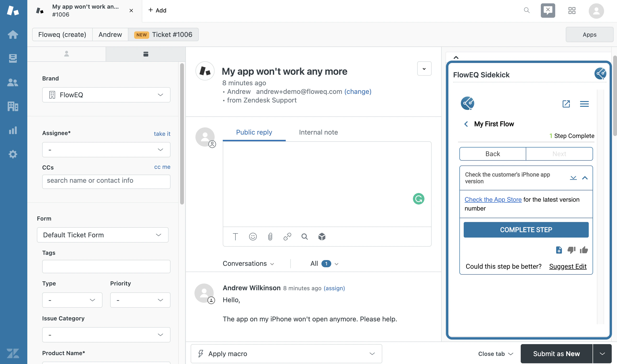Click the text formatting T icon
Image resolution: width=617 pixels, height=364 pixels.
235,236
